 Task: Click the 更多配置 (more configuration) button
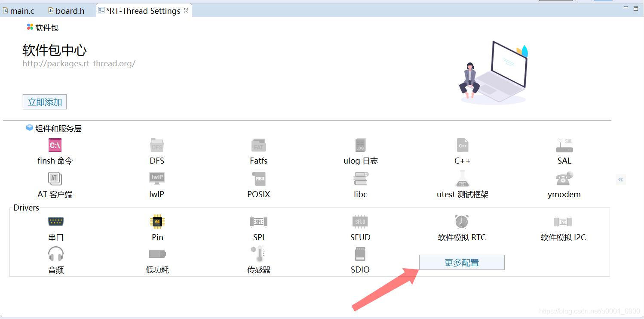[x=462, y=263]
